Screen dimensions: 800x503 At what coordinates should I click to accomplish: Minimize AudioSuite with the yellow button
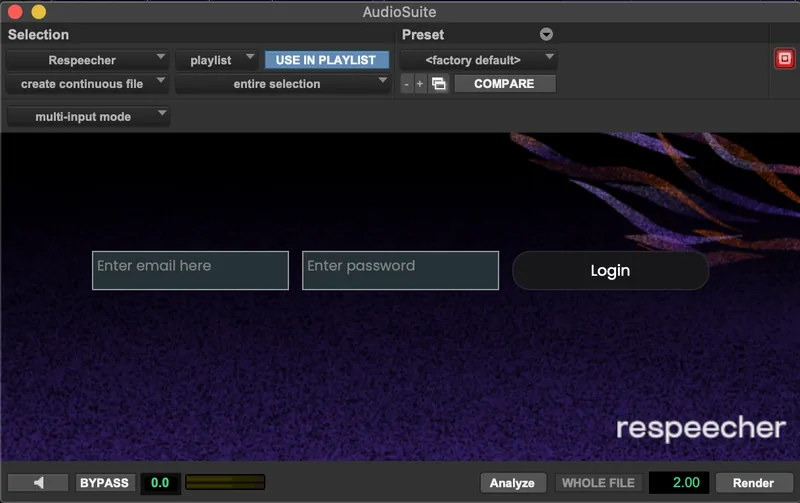click(39, 11)
